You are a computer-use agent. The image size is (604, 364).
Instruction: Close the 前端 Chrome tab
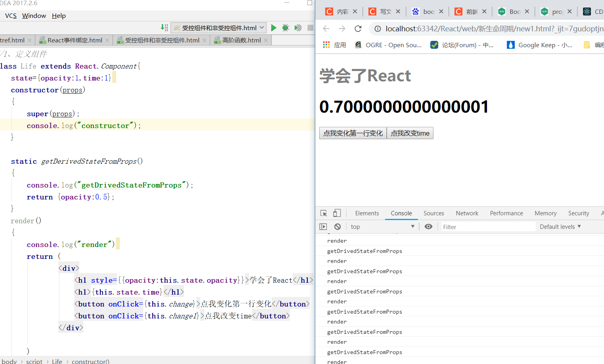[484, 11]
